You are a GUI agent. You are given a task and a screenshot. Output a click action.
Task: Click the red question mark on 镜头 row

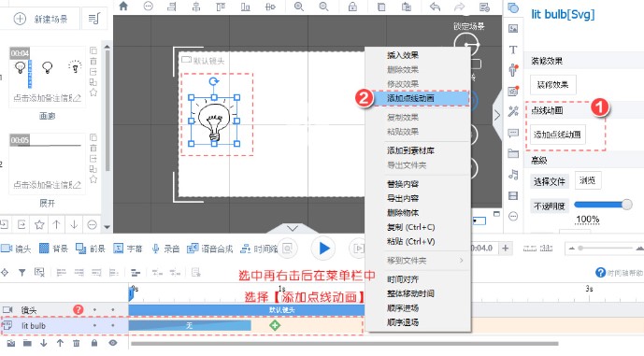78,309
